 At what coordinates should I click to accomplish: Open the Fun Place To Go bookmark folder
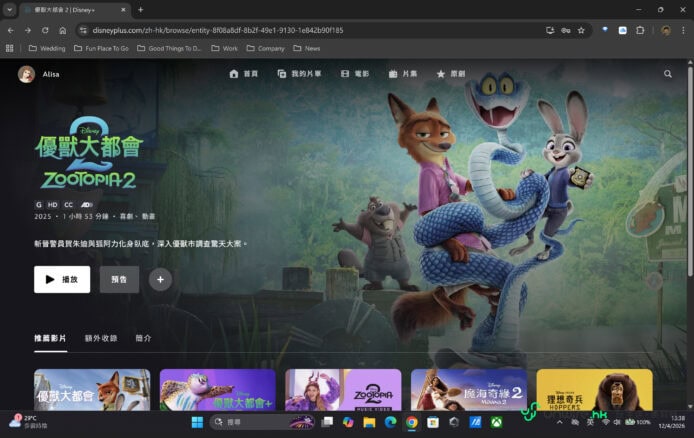(x=101, y=48)
